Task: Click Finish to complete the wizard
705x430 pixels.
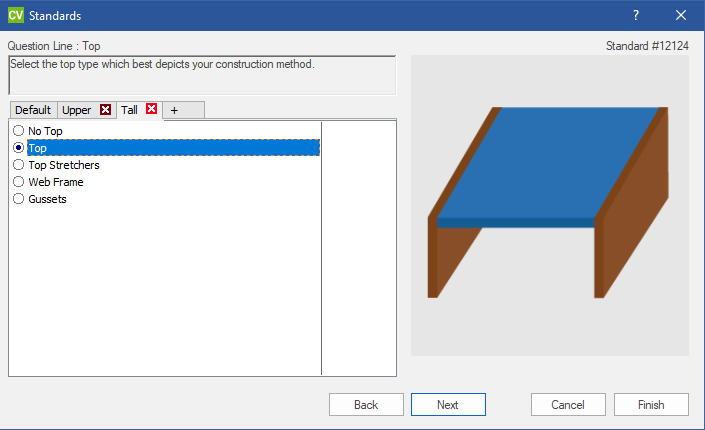Action: pyautogui.click(x=651, y=405)
